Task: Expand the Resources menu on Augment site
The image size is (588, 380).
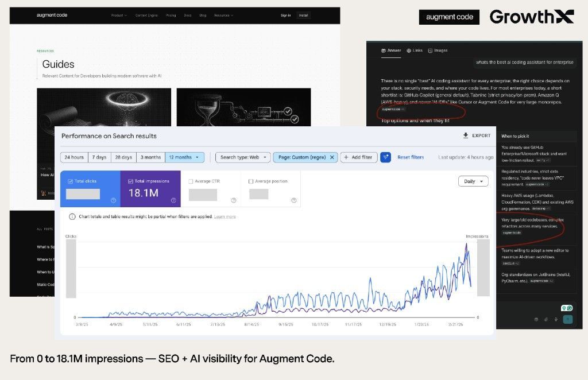Action: click(x=223, y=15)
